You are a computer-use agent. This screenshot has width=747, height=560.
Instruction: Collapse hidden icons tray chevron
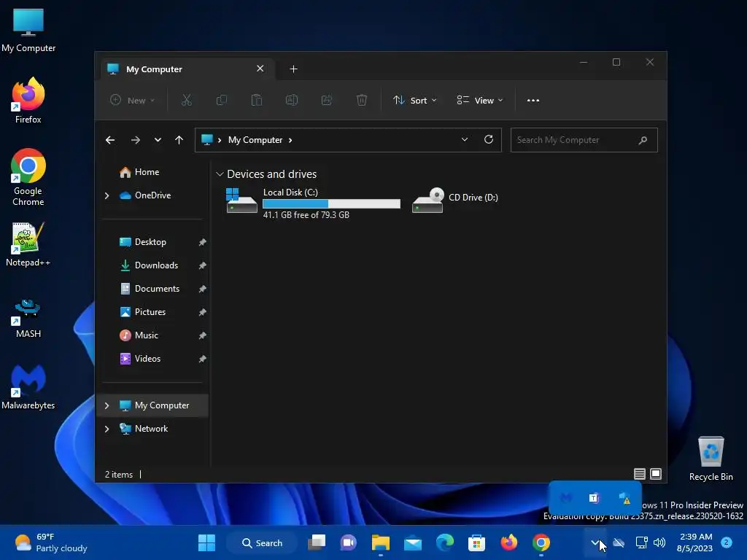[x=595, y=542]
